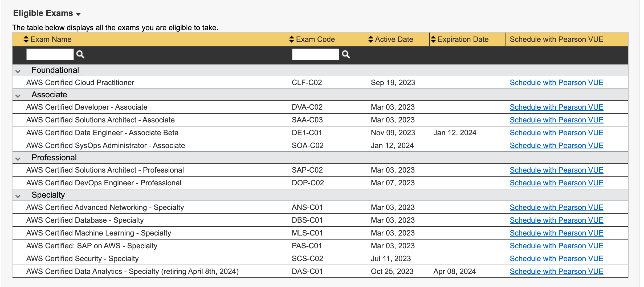
Task: Click active date Sep 19, 2023
Action: [x=393, y=83]
